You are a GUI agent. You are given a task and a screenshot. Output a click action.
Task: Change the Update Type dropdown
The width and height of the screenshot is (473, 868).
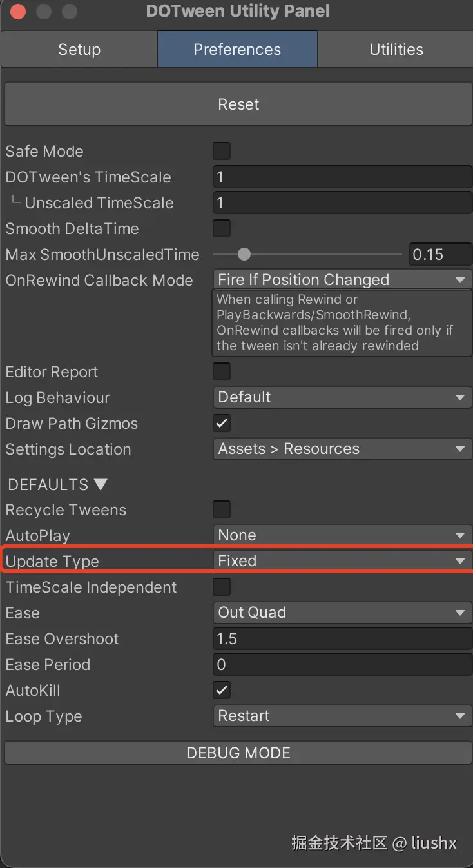pyautogui.click(x=342, y=561)
